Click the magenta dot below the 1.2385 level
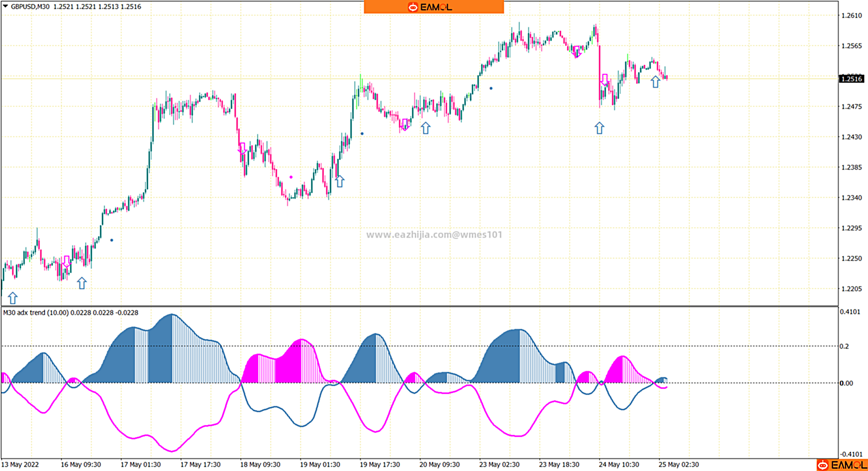Viewport: 868px width, 471px height. point(291,177)
